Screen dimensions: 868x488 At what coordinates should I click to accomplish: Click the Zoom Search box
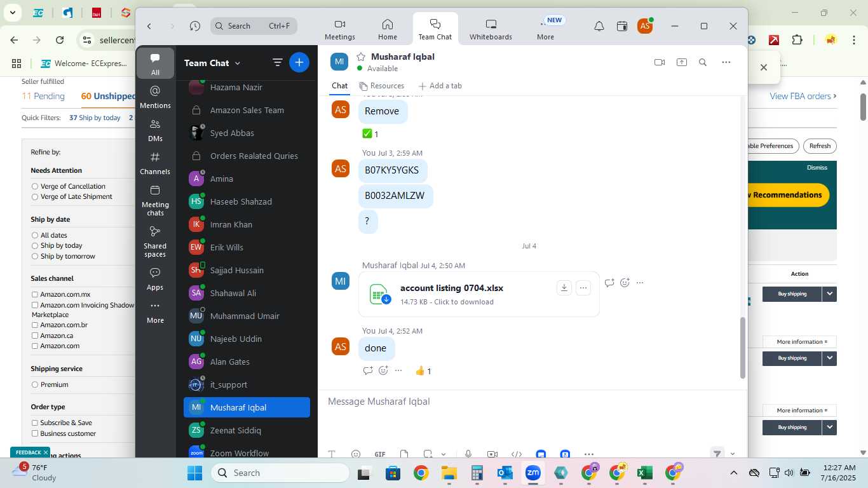coord(254,26)
